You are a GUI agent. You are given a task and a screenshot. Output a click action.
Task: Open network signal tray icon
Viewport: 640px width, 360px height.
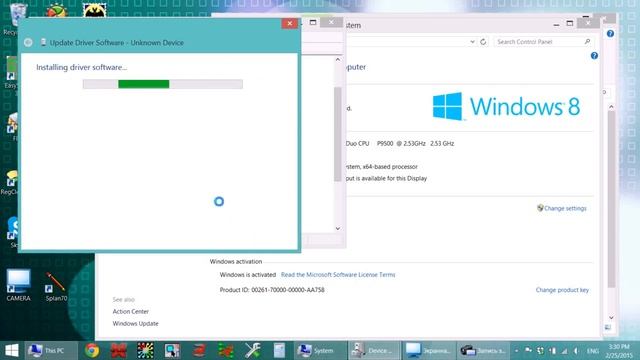(564, 351)
